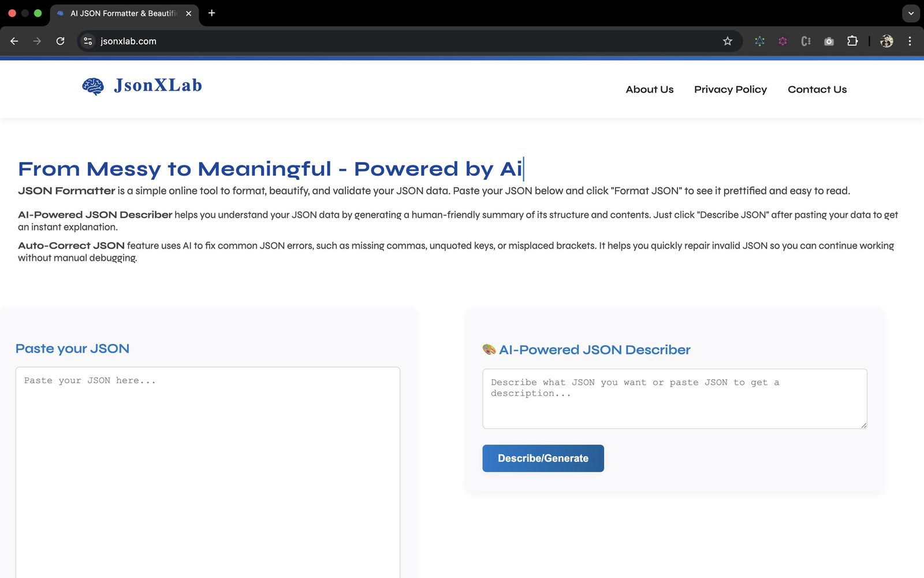Click the JsonXLab site title
This screenshot has height=578, width=924.
click(x=158, y=86)
